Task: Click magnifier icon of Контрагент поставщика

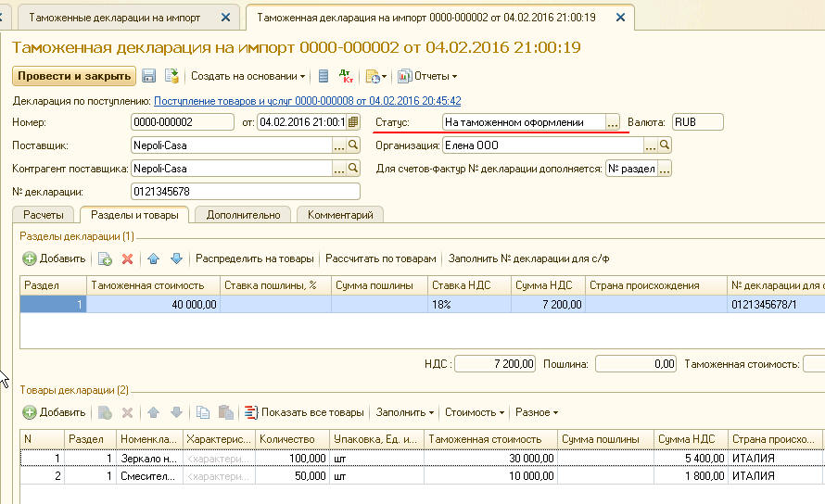Action: pyautogui.click(x=353, y=169)
